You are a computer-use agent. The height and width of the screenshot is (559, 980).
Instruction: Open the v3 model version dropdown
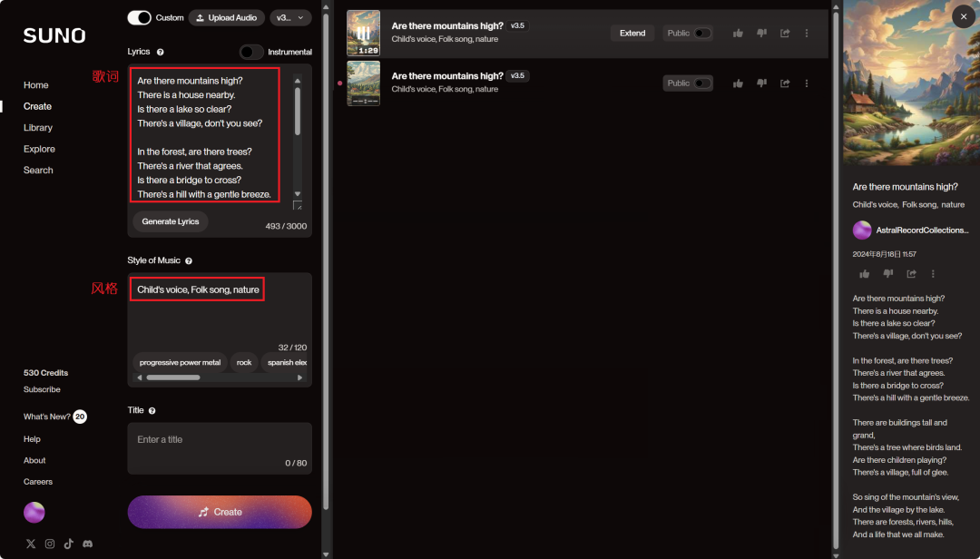coord(290,17)
